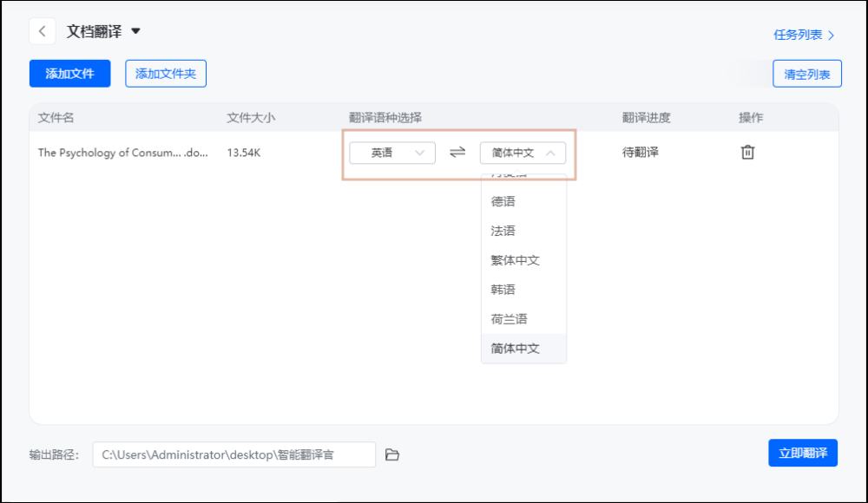
Task: Pick 繁体中文 as the target language
Action: click(x=516, y=260)
